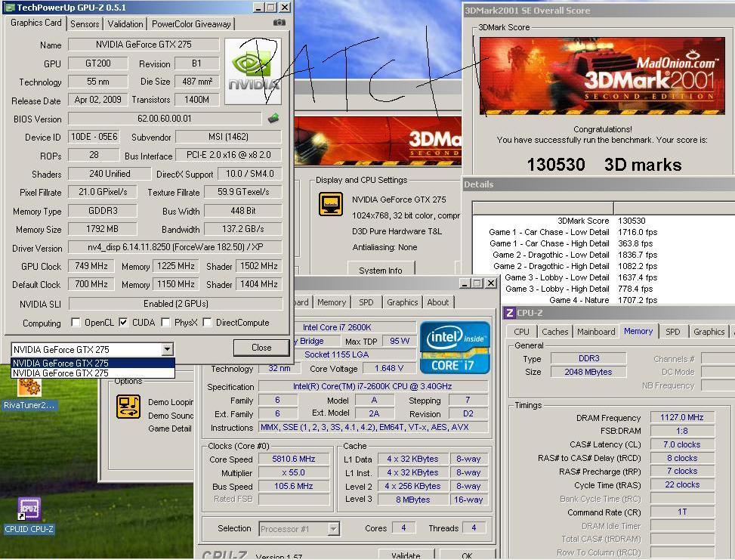The image size is (735, 560).
Task: Click the monitor icon in Display settings
Action: pyautogui.click(x=330, y=204)
